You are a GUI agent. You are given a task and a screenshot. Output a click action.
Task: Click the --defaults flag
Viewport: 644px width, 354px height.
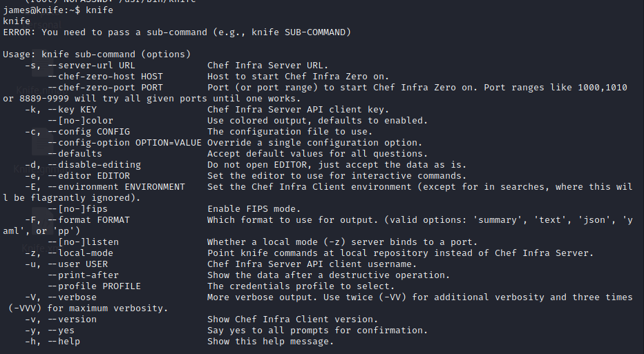click(x=75, y=154)
